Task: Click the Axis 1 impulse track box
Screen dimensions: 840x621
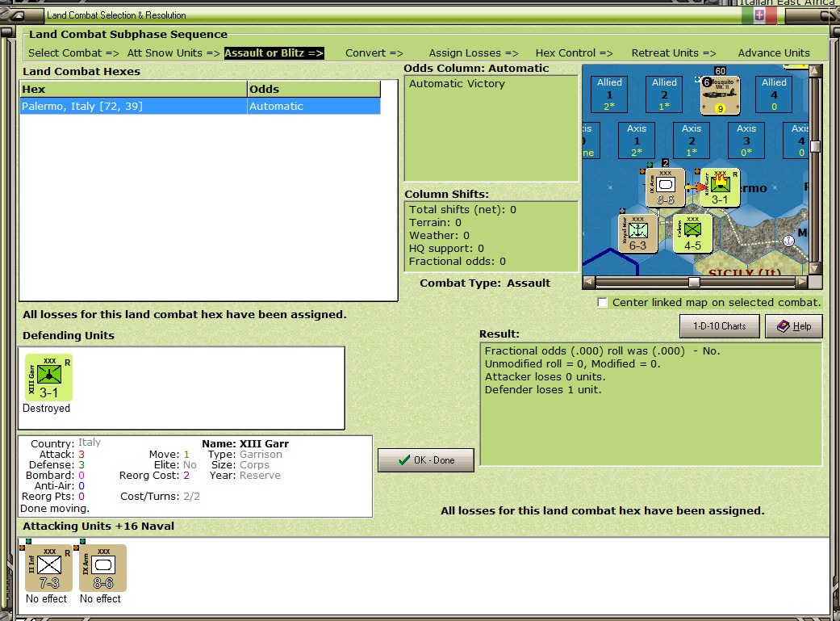Action: (637, 141)
